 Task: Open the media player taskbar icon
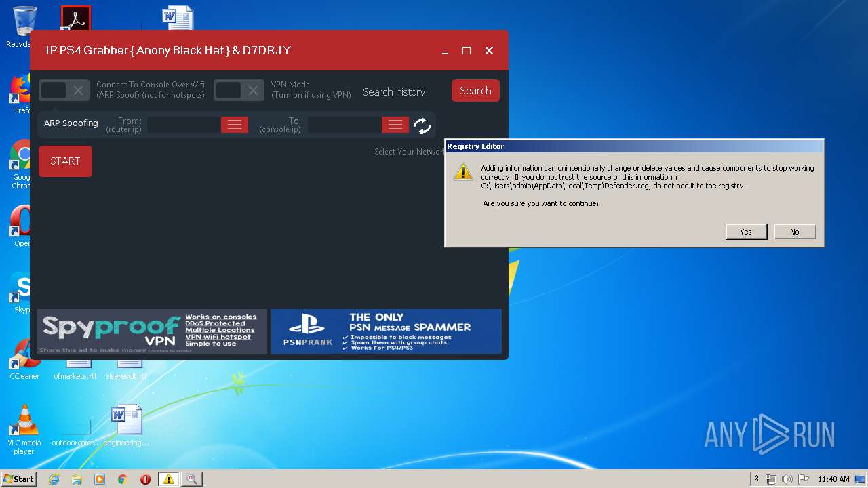[x=100, y=479]
